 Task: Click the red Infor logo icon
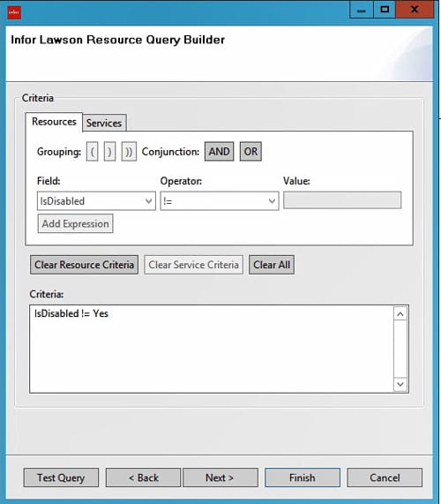pyautogui.click(x=14, y=12)
